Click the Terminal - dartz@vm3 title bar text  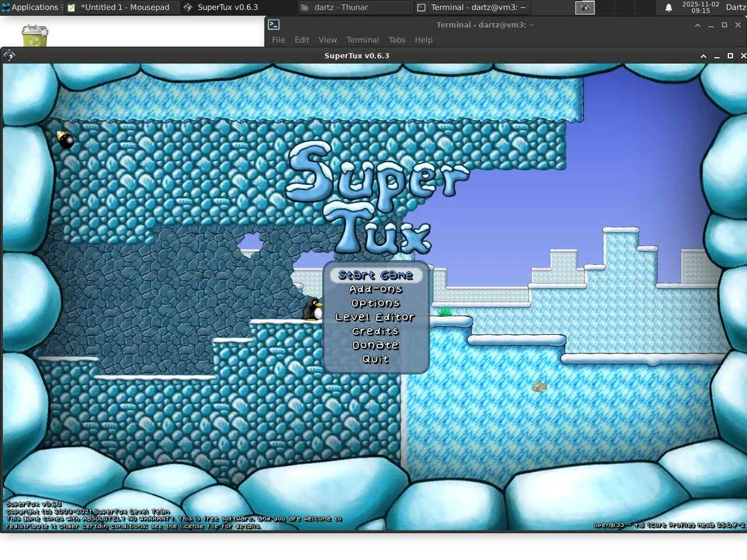(x=485, y=25)
